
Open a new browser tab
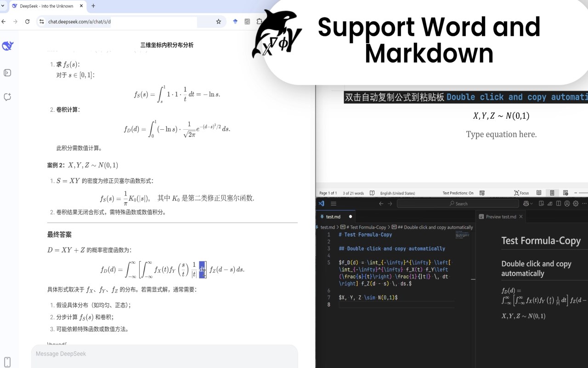[x=93, y=6]
